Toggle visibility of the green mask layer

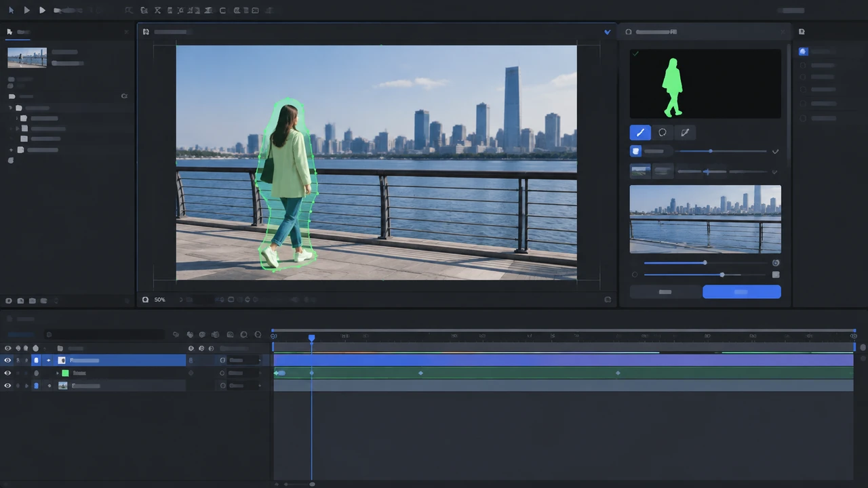[x=8, y=373]
